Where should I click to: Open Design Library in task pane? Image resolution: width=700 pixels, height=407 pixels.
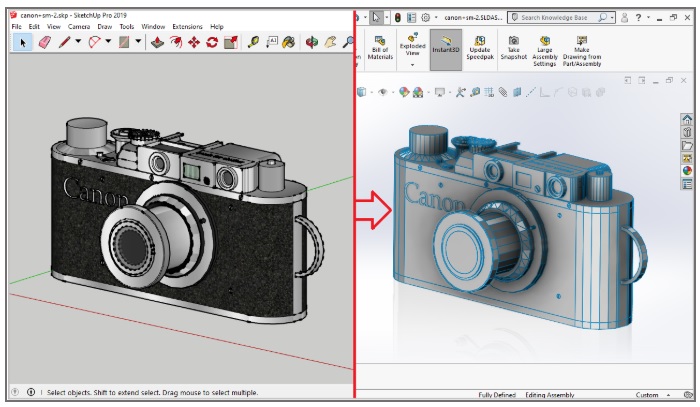point(687,132)
